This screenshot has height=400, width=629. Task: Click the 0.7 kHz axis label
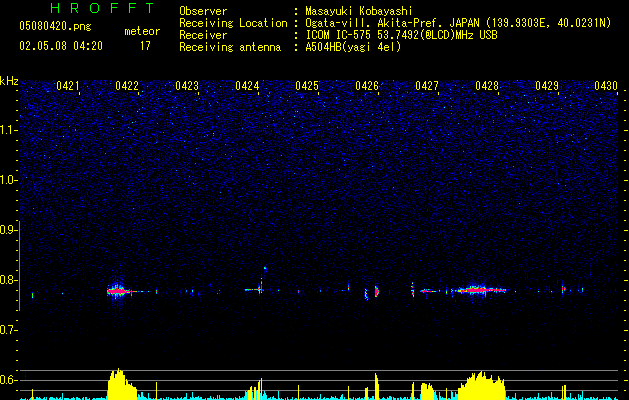[x=9, y=330]
